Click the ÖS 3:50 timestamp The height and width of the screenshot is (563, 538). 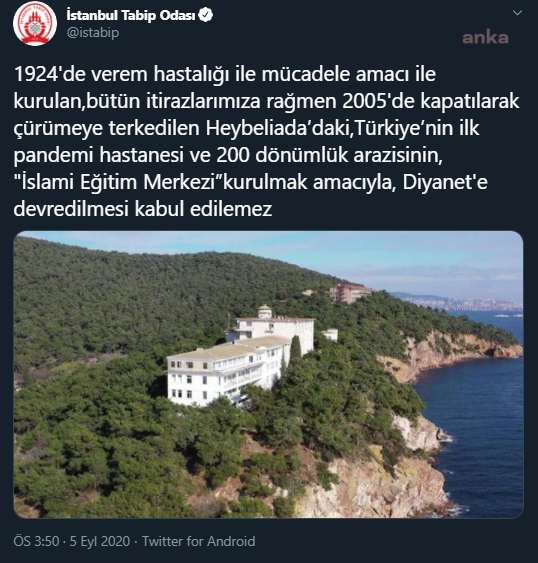pos(36,541)
